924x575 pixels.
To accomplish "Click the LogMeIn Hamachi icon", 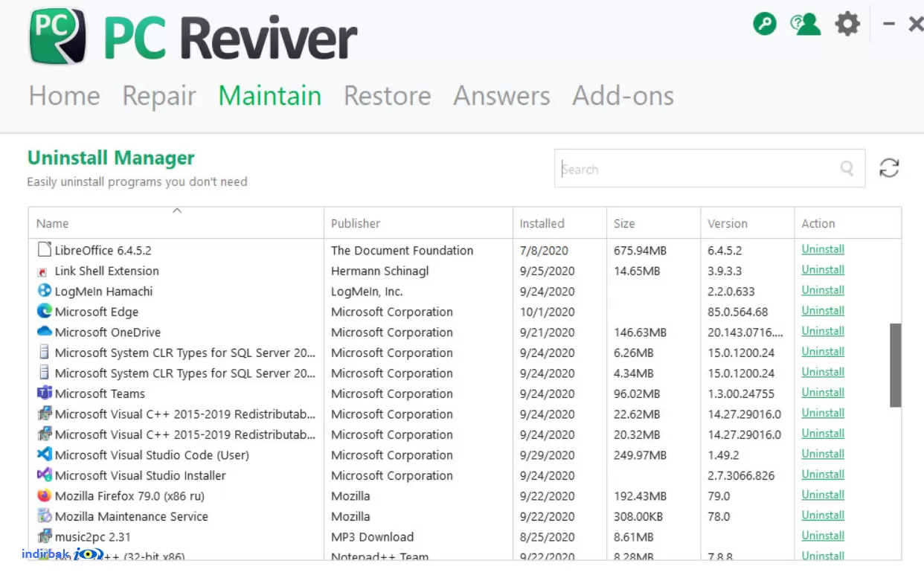I will coord(44,291).
